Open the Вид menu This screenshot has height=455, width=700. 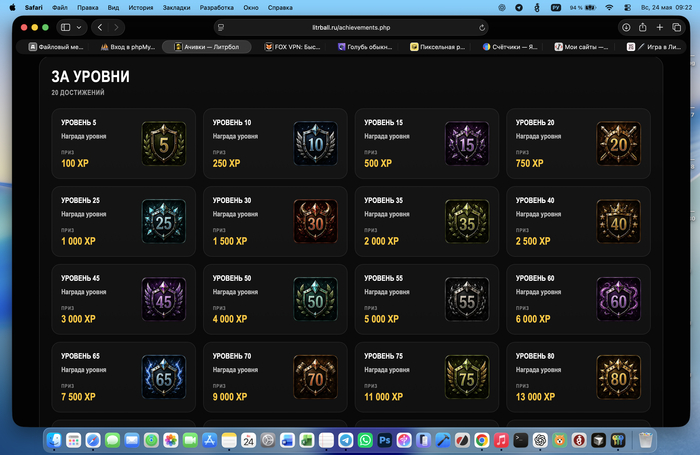[113, 8]
